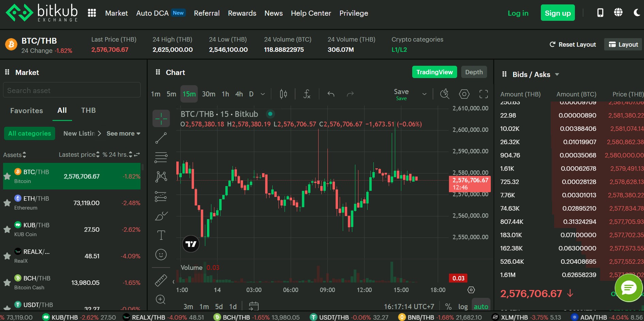Viewport: 644px width, 321px height.
Task: Enter fullscreen chart mode
Action: coord(484,94)
